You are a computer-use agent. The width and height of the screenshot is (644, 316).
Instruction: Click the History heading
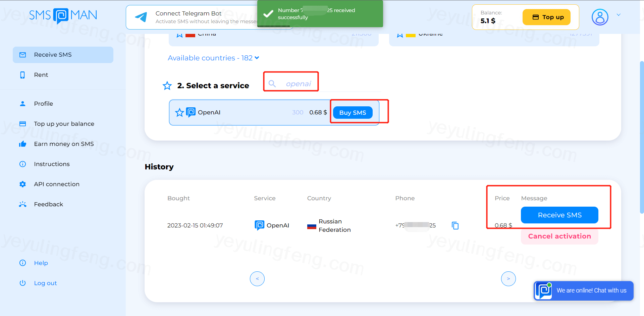click(159, 167)
